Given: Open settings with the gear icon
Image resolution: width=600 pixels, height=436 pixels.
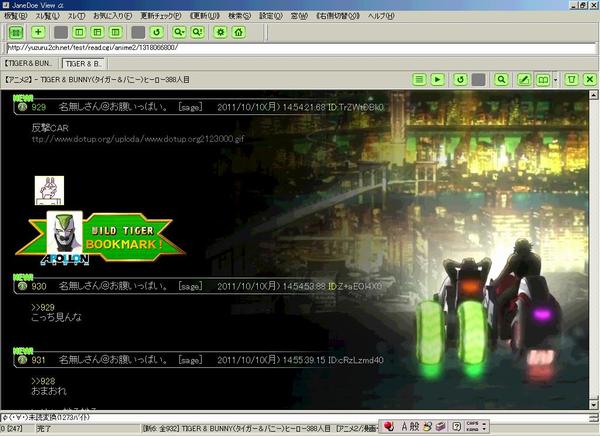Looking at the screenshot, I should point(220,33).
